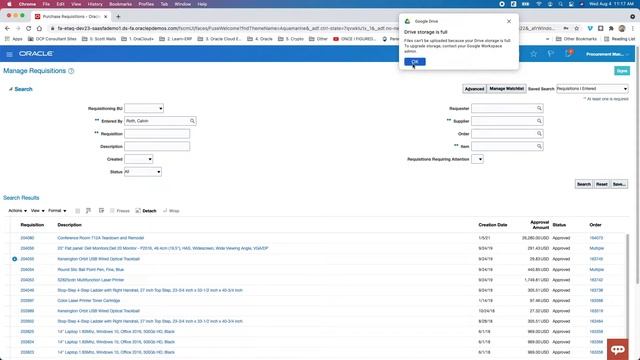The width and height of the screenshot is (640, 360).
Task: Click the Advanced search button
Action: coord(474,89)
